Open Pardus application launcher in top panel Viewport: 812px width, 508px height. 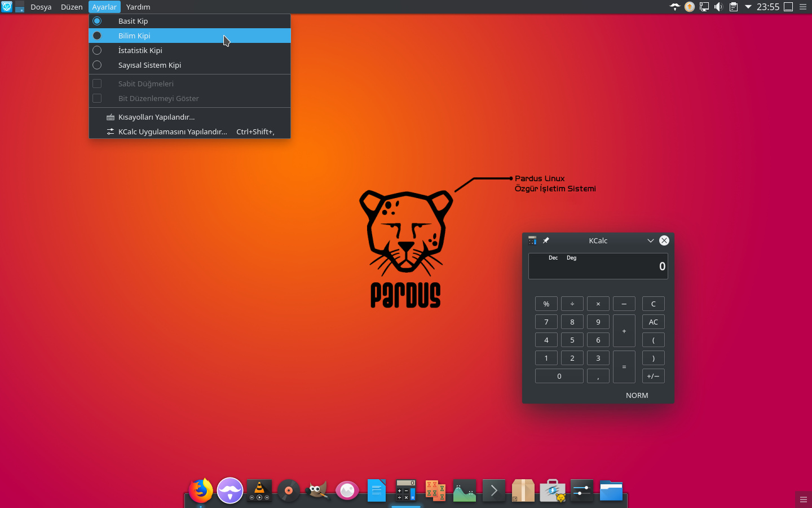click(7, 7)
